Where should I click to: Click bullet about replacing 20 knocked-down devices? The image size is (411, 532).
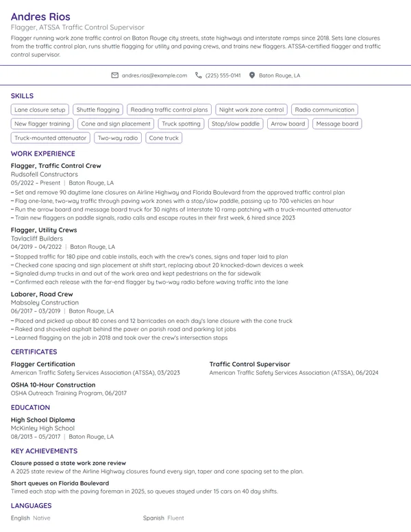[157, 265]
